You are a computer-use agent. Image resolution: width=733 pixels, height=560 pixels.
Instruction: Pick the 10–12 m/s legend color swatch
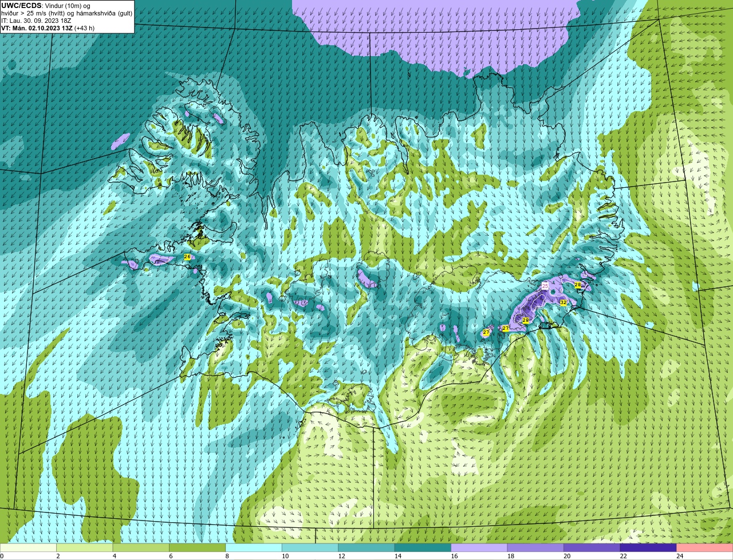click(x=310, y=547)
